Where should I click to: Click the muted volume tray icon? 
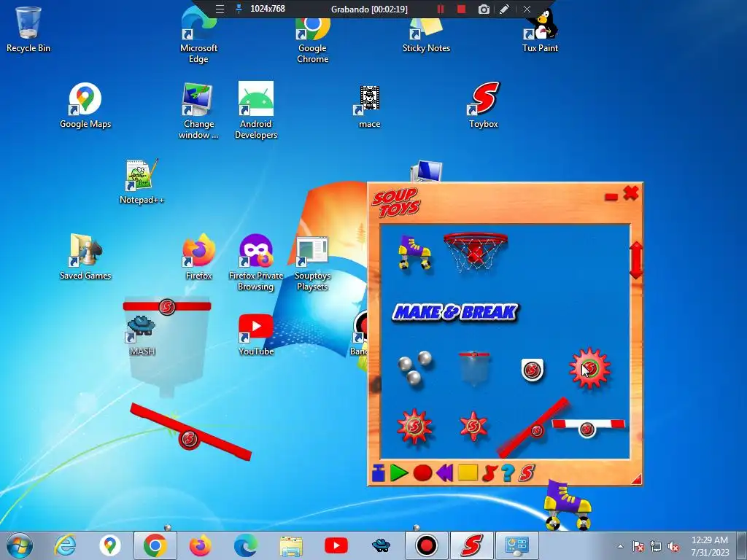[673, 546]
